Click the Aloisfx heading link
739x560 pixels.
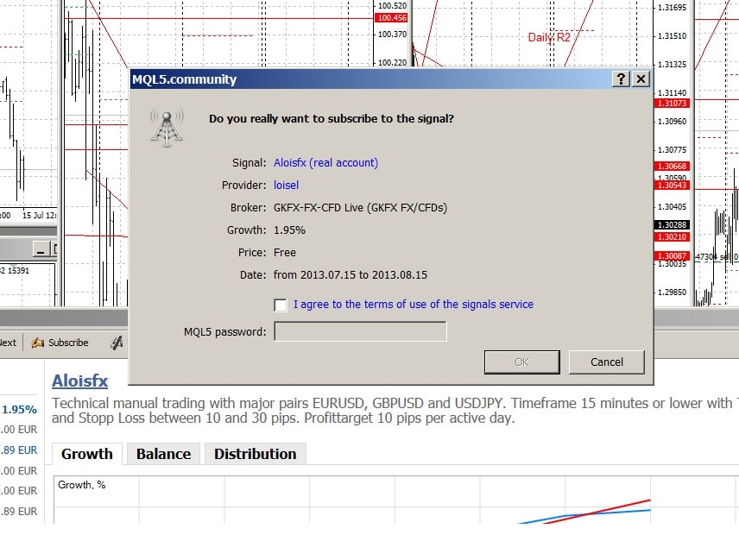(x=79, y=381)
